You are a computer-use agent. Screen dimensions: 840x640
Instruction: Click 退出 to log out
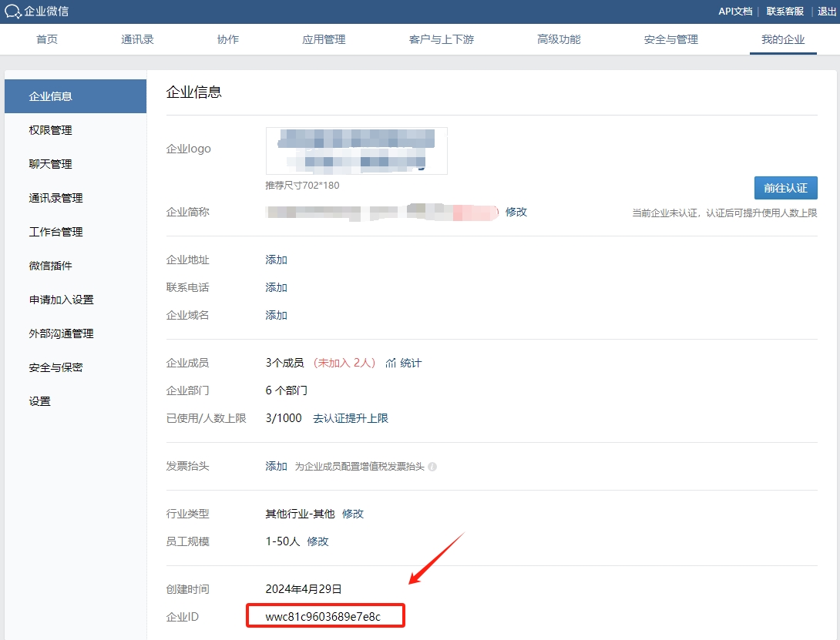tap(827, 12)
